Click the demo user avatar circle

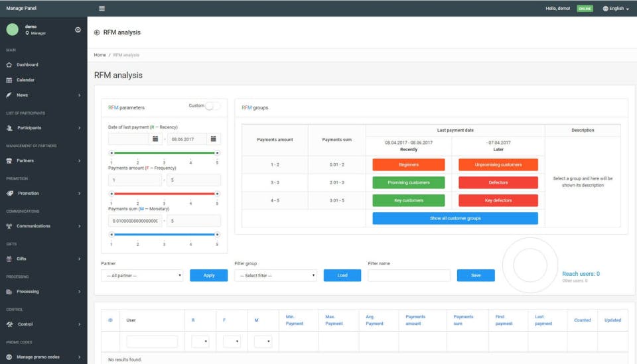12,29
